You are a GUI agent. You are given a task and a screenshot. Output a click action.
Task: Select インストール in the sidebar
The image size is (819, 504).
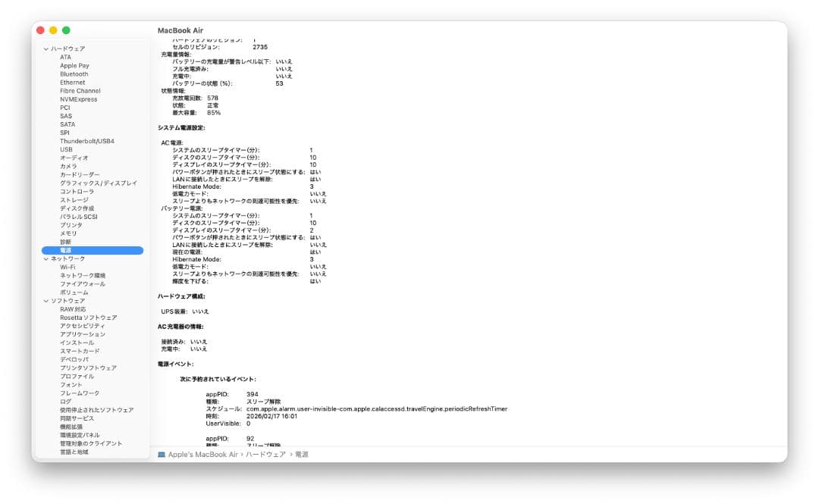pos(77,343)
